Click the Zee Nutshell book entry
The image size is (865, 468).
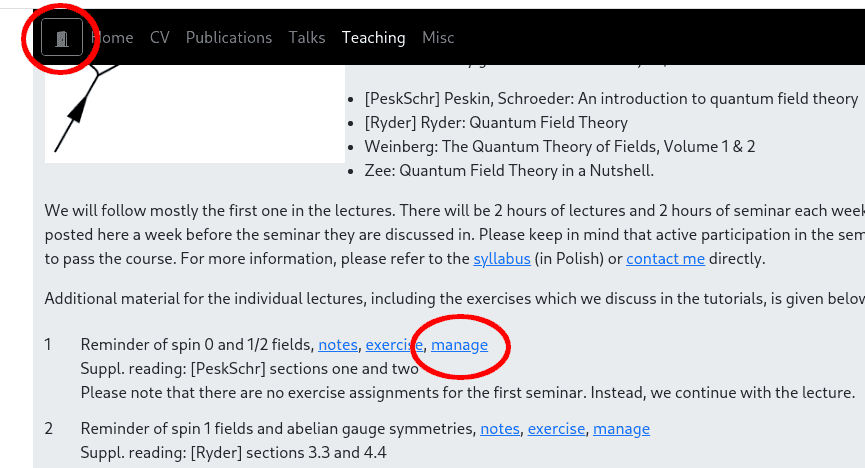point(509,171)
